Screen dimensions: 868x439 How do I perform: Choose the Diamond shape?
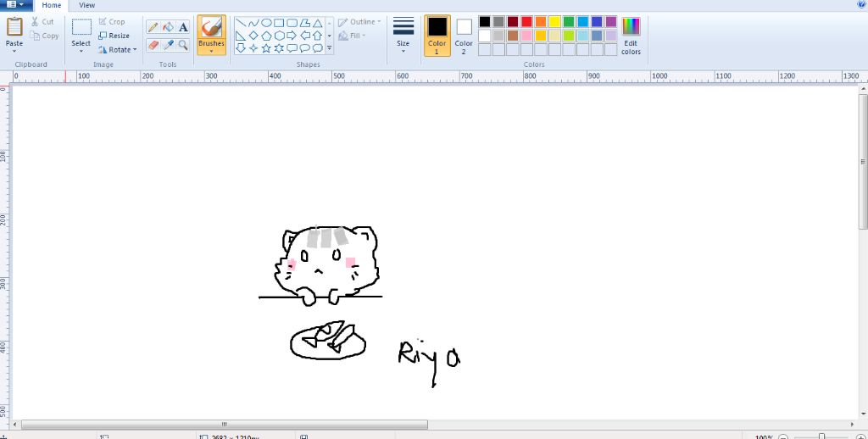[253, 36]
